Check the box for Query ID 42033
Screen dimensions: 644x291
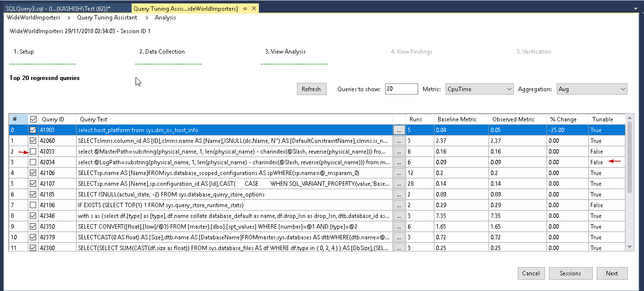33,152
